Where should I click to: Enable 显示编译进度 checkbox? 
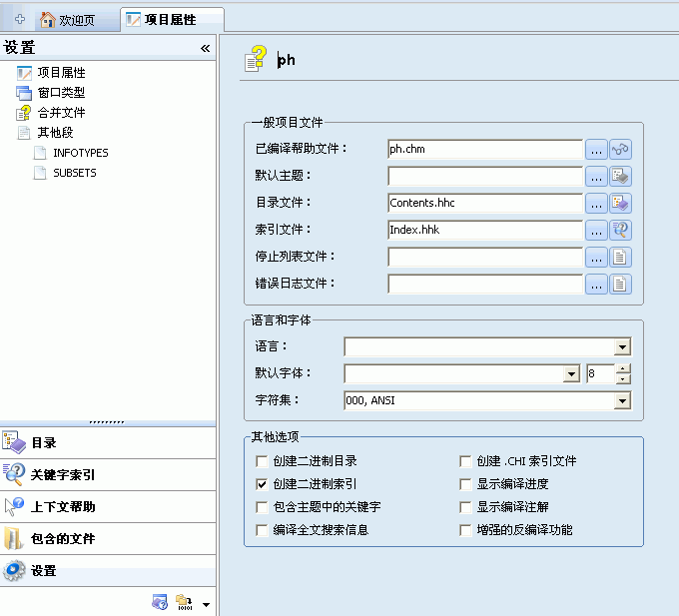tap(465, 484)
